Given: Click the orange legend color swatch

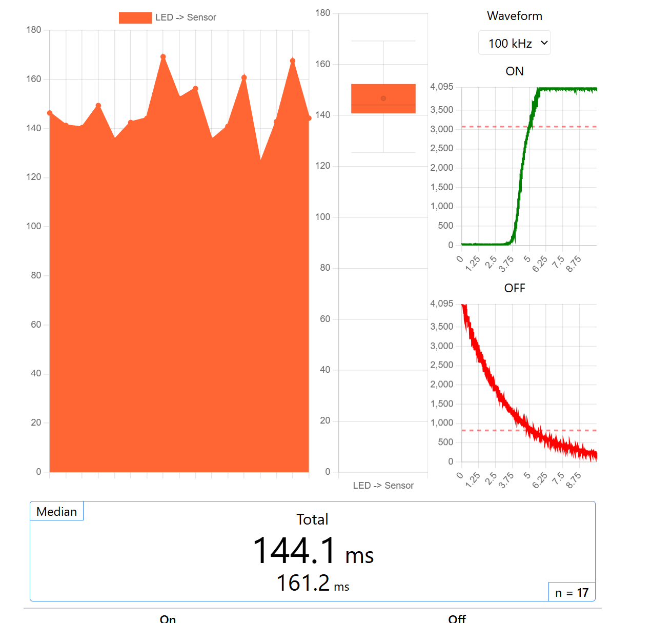Looking at the screenshot, I should [135, 17].
